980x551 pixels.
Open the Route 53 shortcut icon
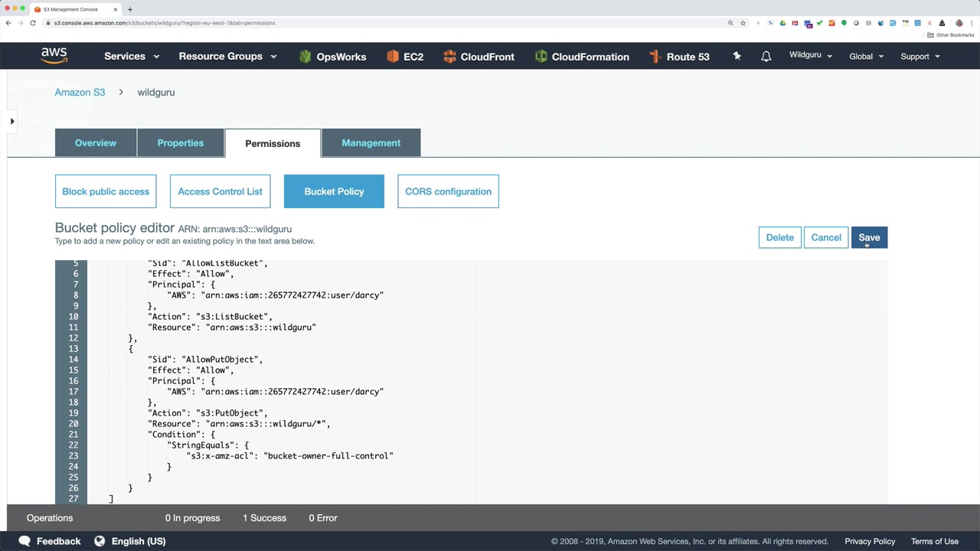tap(655, 57)
